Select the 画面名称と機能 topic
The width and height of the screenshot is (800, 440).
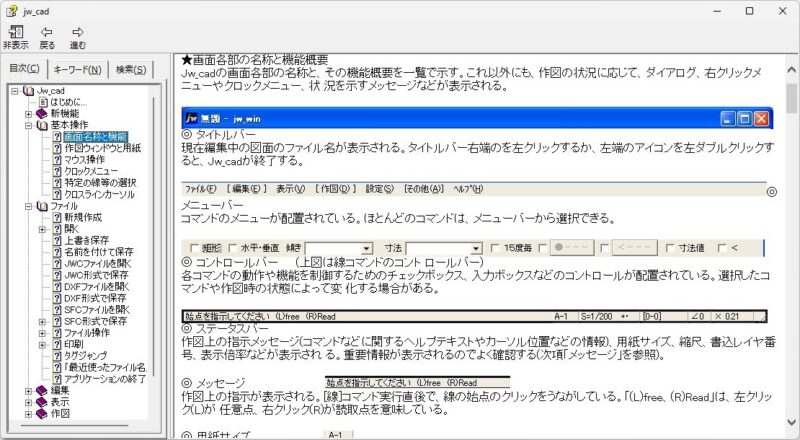pyautogui.click(x=95, y=136)
